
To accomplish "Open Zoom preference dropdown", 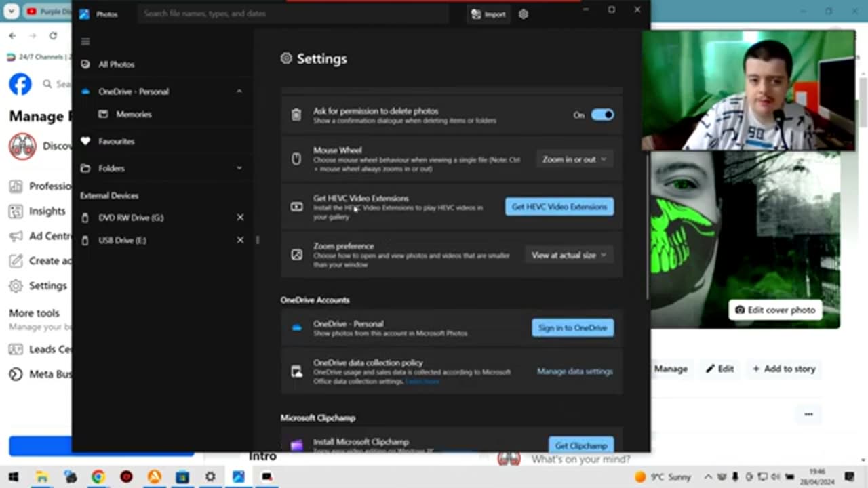I will (x=568, y=256).
